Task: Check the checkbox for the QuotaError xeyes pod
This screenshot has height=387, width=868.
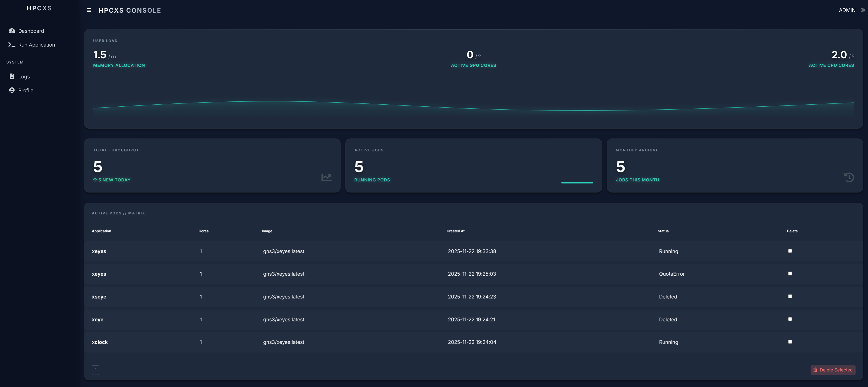Action: [x=790, y=274]
